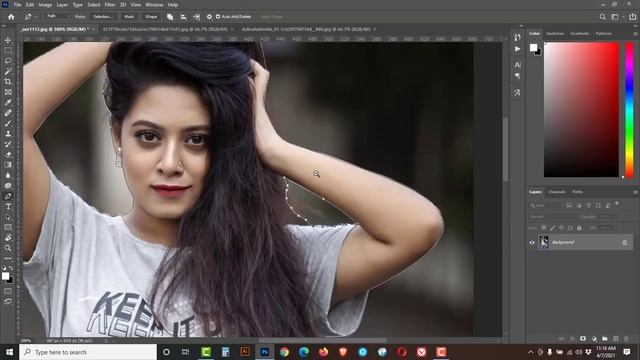The width and height of the screenshot is (640, 360).
Task: Switch to the Channels tab
Action: (x=557, y=192)
